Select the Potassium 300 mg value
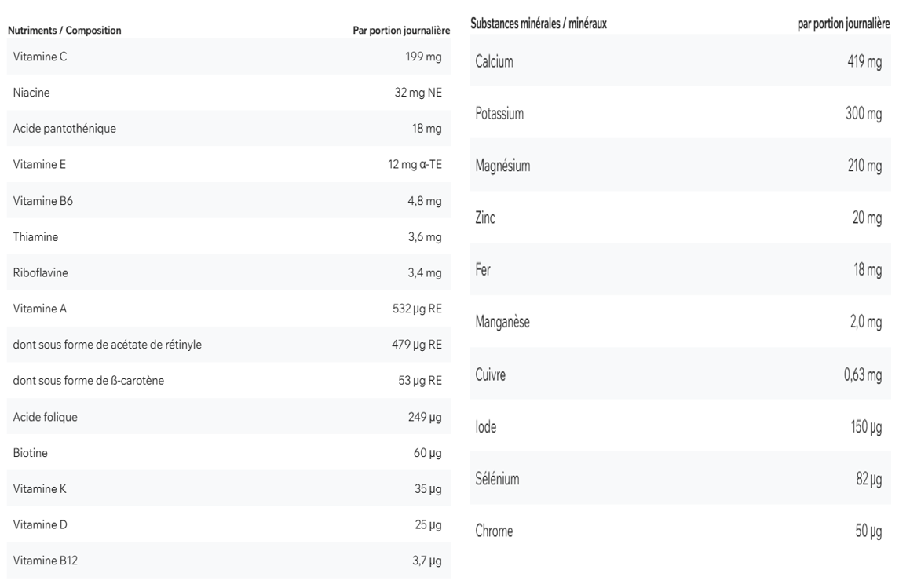Image resolution: width=899 pixels, height=588 pixels. click(x=863, y=114)
